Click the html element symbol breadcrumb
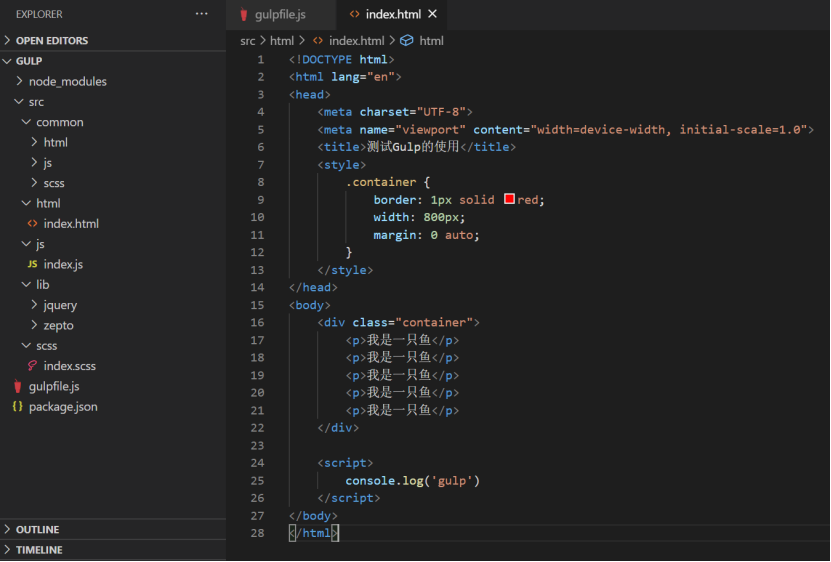The width and height of the screenshot is (831, 562). point(431,41)
